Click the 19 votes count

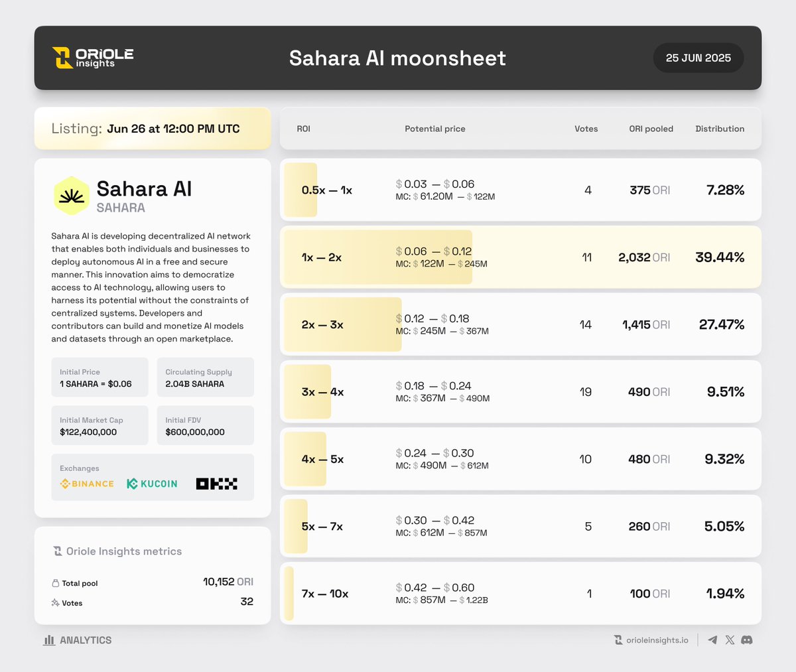point(586,392)
